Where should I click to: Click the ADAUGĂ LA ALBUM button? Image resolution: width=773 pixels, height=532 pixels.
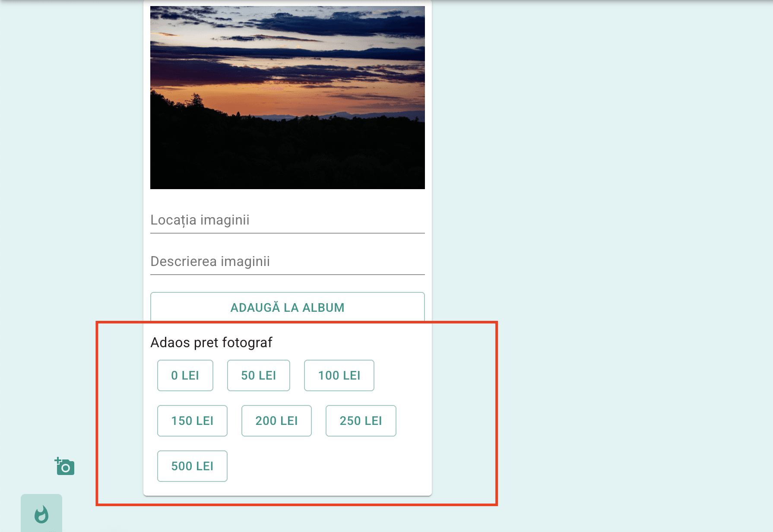click(288, 307)
